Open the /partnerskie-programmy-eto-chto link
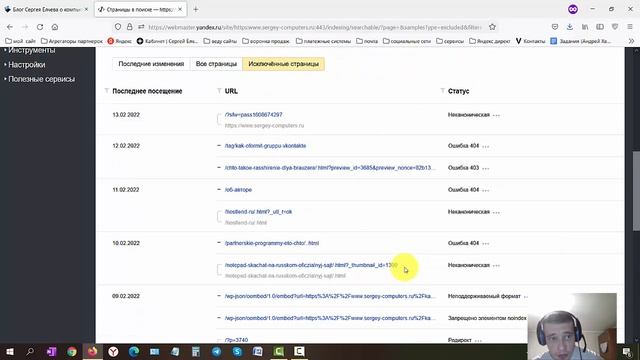The image size is (640, 360). (272, 243)
